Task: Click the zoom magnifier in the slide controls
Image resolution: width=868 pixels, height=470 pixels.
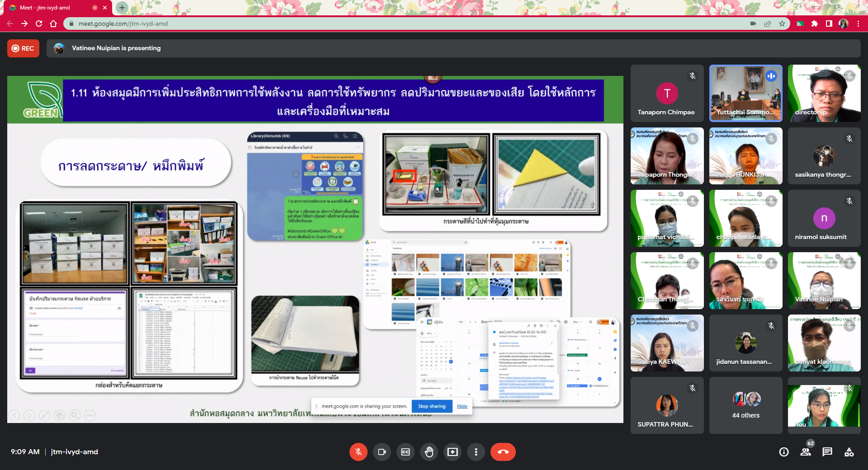Action: 75,415
